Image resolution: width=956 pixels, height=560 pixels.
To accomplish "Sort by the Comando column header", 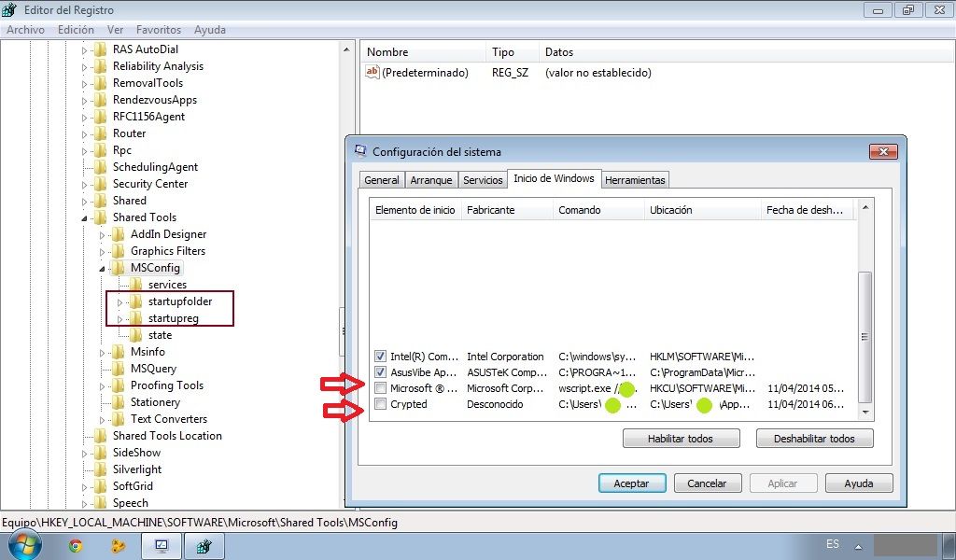I will pyautogui.click(x=598, y=210).
